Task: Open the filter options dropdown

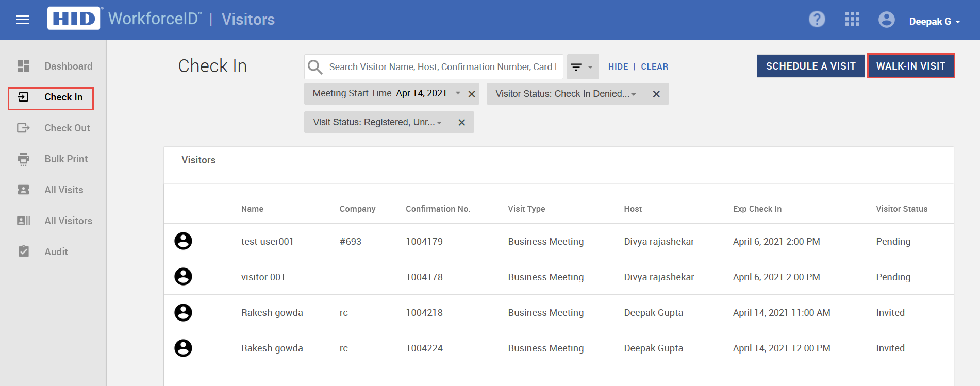Action: 583,67
